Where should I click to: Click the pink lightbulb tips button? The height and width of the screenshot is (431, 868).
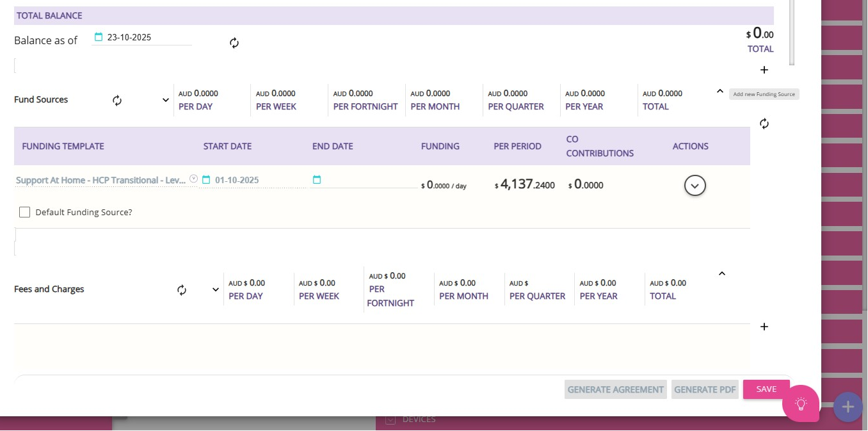pos(801,403)
